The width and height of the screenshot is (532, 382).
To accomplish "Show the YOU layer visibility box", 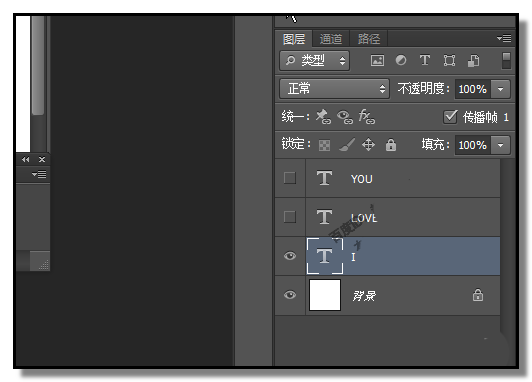I will (x=290, y=178).
